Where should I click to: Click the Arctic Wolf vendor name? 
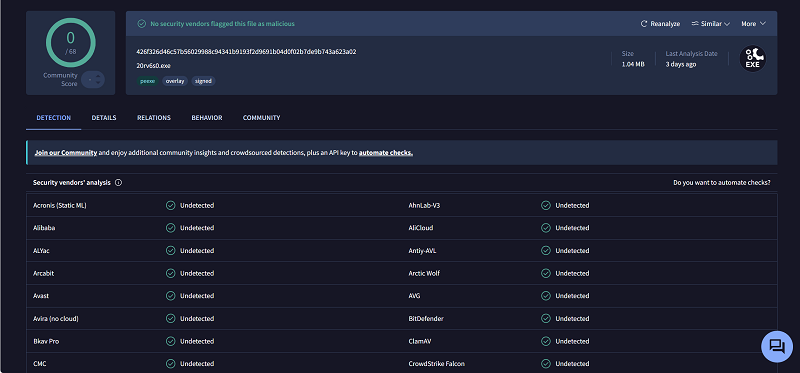tap(424, 273)
